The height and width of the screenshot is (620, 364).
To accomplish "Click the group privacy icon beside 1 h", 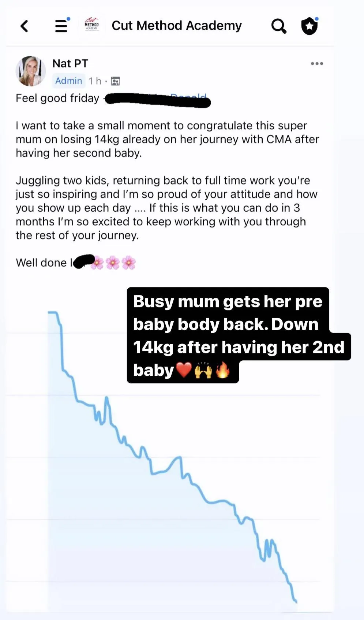I will point(115,81).
